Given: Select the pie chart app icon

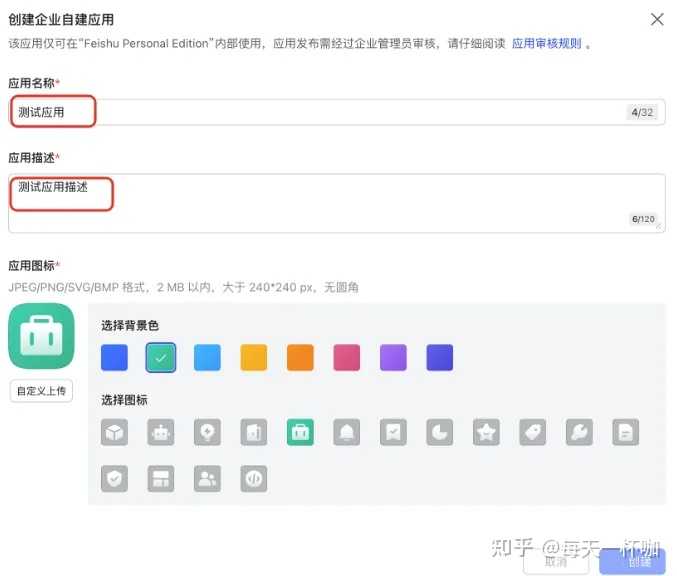Looking at the screenshot, I should point(440,432).
